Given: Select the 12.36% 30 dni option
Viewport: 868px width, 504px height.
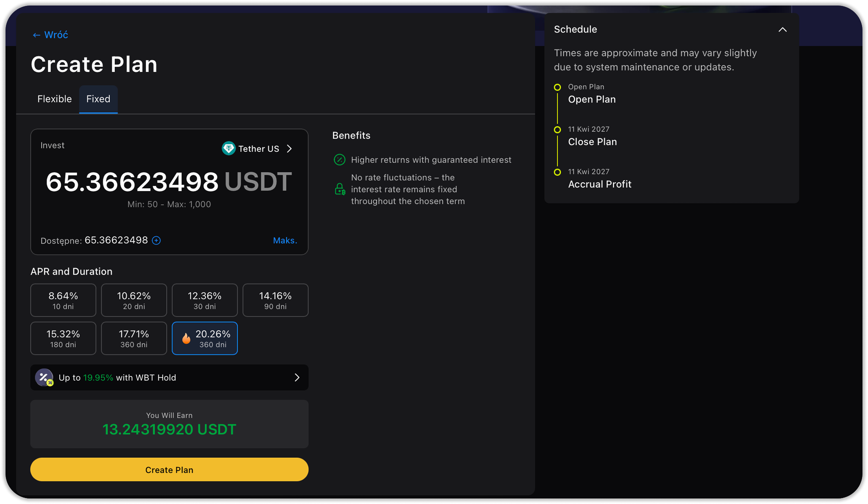Looking at the screenshot, I should point(205,300).
